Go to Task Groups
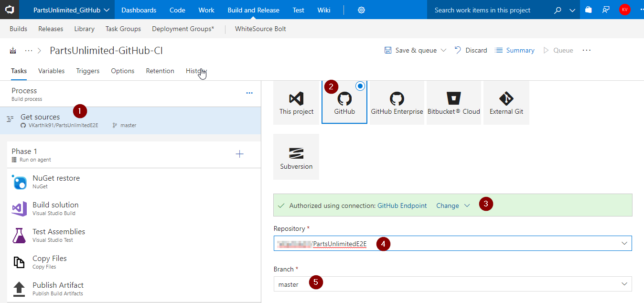644x303 pixels. click(123, 29)
